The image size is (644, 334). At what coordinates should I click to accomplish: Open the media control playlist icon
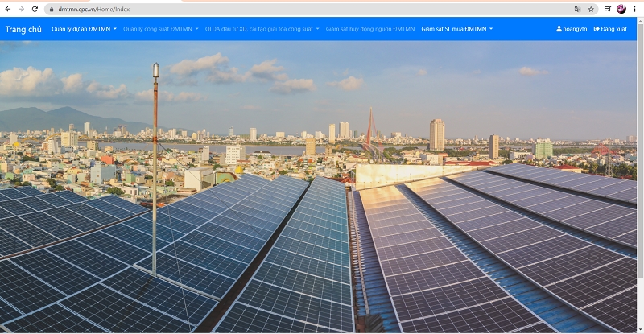click(607, 9)
